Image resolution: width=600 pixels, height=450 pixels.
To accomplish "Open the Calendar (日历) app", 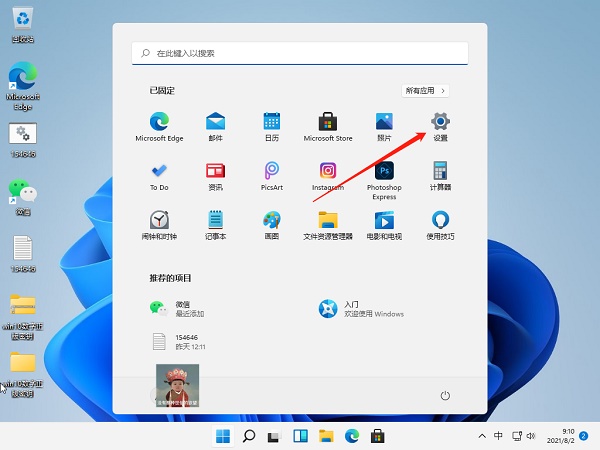I will pos(272,127).
